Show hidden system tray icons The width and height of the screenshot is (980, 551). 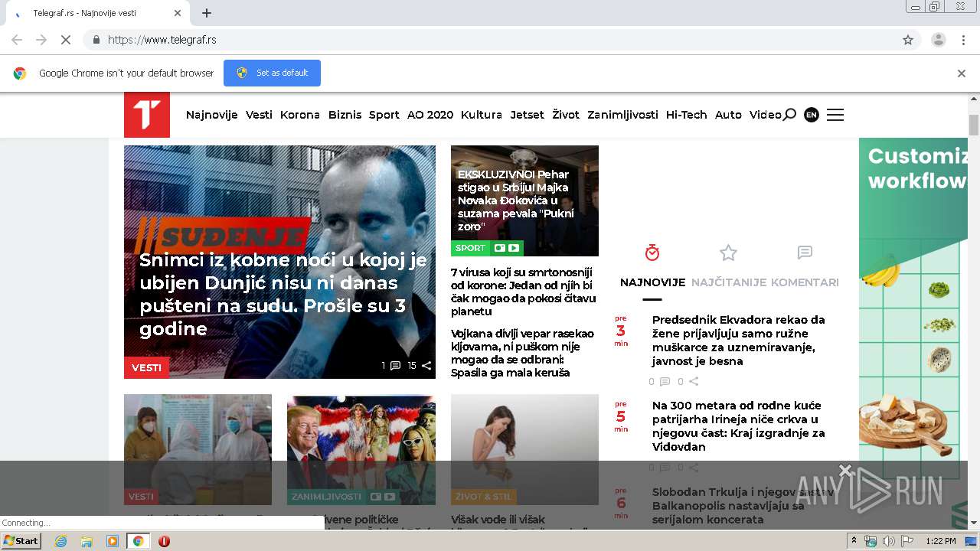click(x=854, y=541)
